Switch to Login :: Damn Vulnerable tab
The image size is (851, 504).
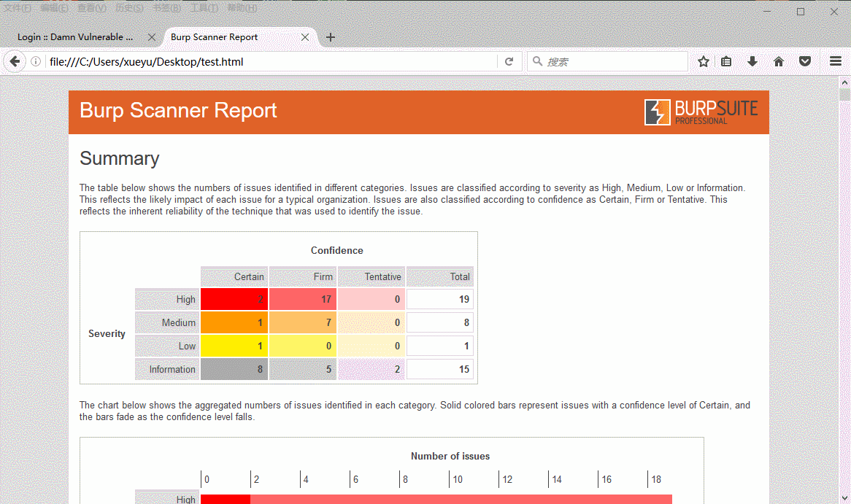[x=75, y=37]
